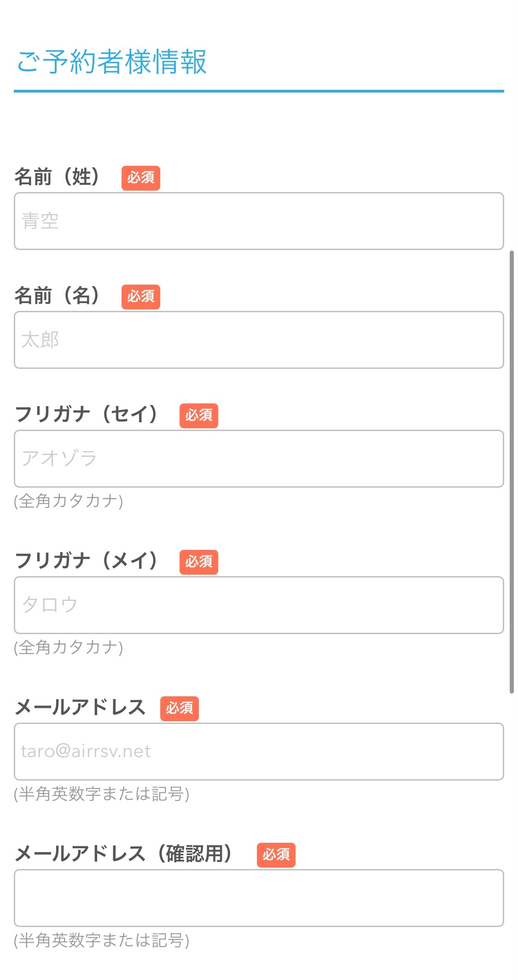The height and width of the screenshot is (980, 518).
Task: Click the ご予約者様情報 heading
Action: [111, 62]
